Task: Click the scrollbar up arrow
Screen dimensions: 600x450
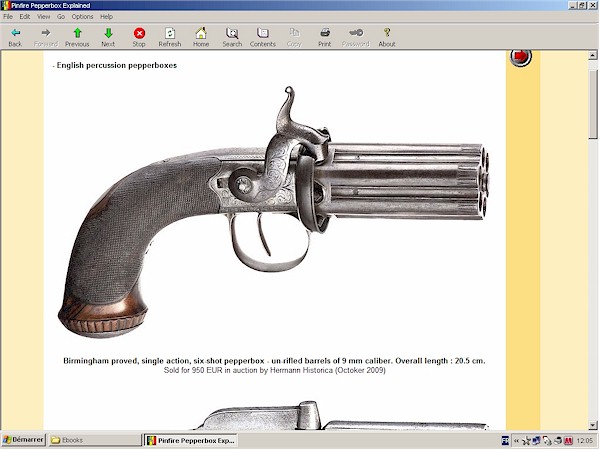Action: pyautogui.click(x=593, y=56)
